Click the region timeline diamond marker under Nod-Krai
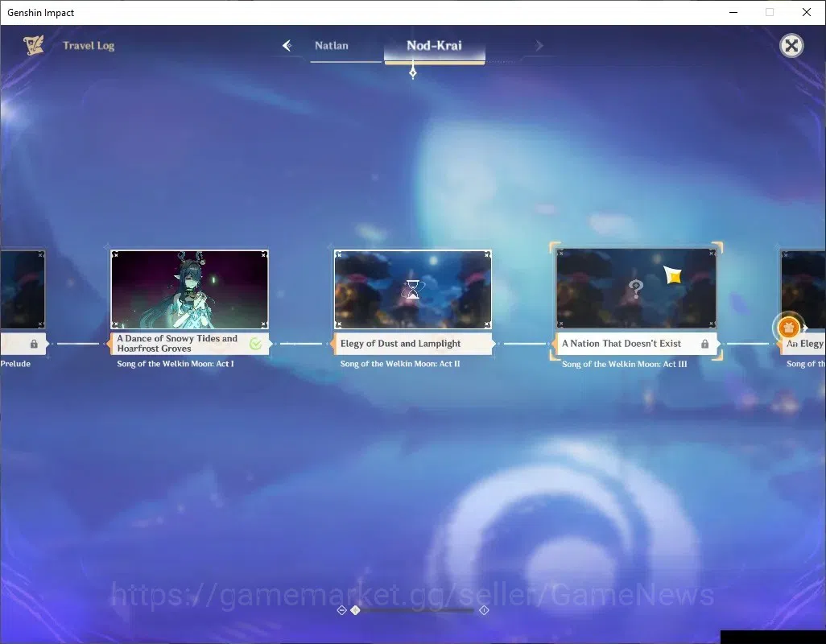 413,73
